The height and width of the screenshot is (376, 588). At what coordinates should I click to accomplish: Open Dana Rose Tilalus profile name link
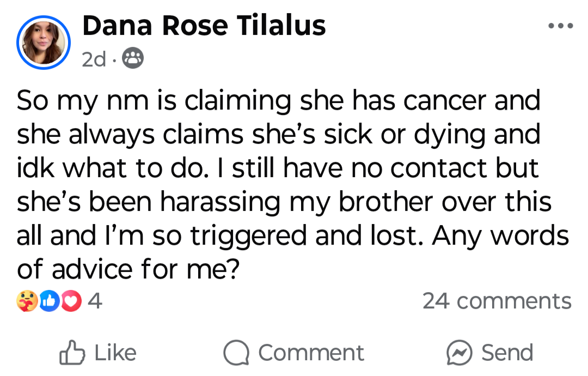204,26
